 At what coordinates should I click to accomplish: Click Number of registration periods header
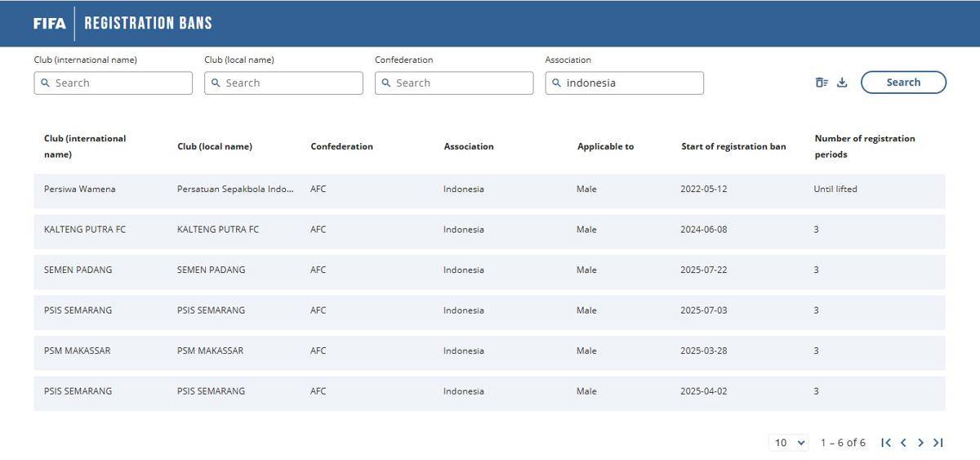(865, 146)
